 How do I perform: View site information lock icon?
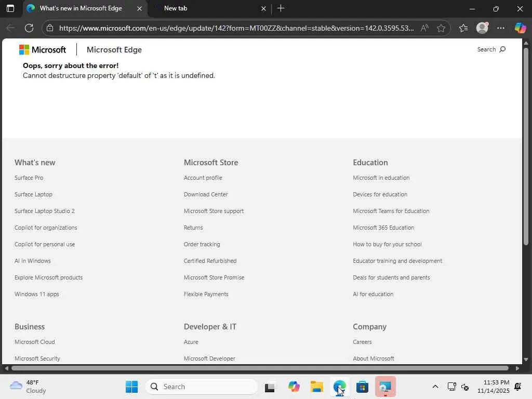pos(50,28)
